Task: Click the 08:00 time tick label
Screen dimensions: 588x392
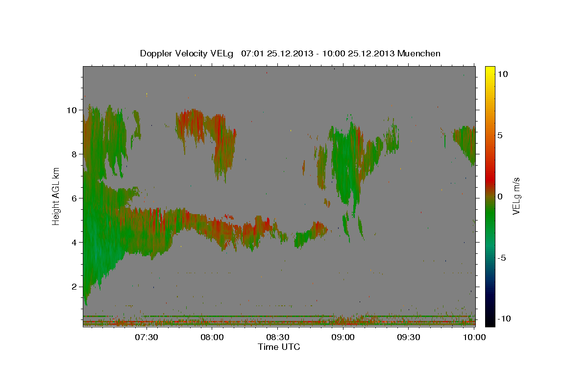Action: pos(212,337)
